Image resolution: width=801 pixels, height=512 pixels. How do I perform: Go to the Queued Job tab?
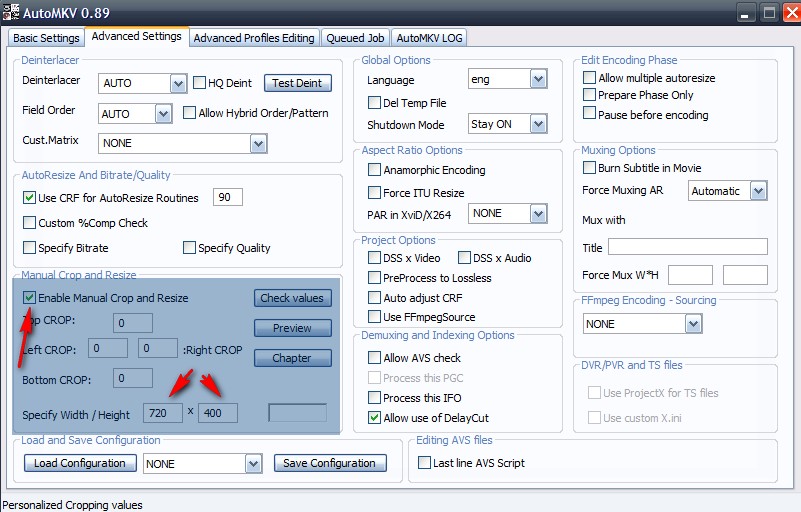click(x=355, y=38)
